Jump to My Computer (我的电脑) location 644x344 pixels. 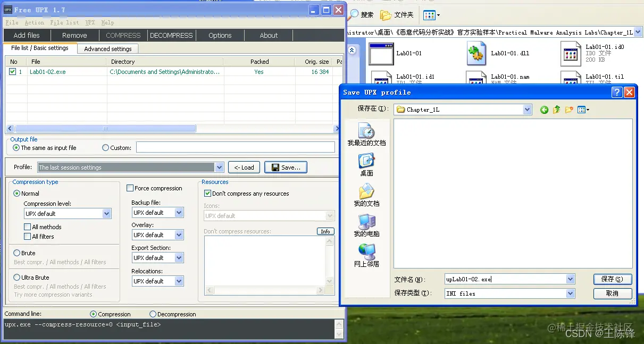point(366,225)
